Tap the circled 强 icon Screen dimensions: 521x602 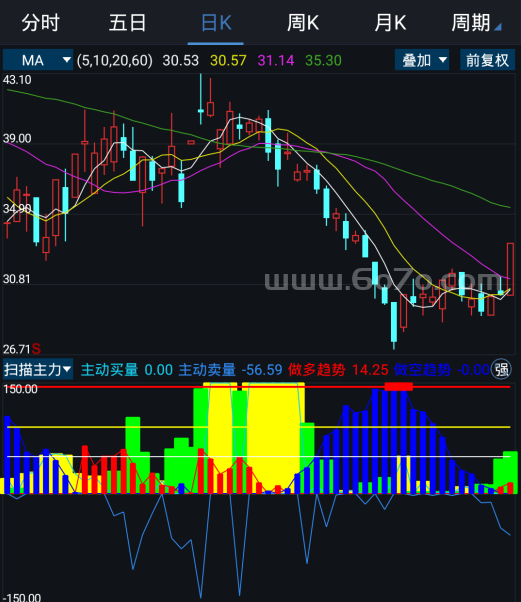pyautogui.click(x=501, y=370)
